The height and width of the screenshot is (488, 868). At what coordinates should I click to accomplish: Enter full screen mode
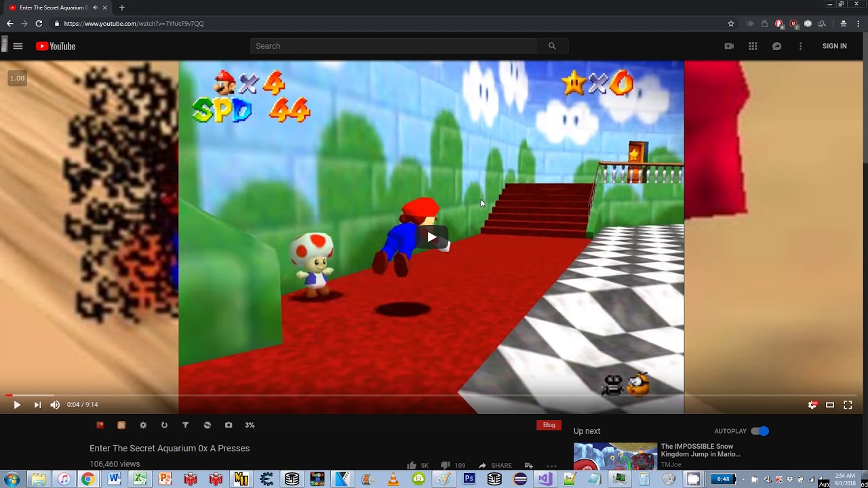pos(848,405)
